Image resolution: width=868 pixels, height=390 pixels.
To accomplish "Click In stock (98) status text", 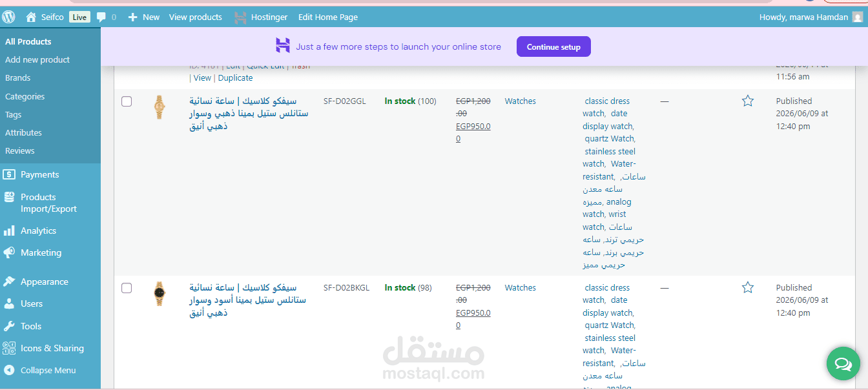I will (x=408, y=288).
